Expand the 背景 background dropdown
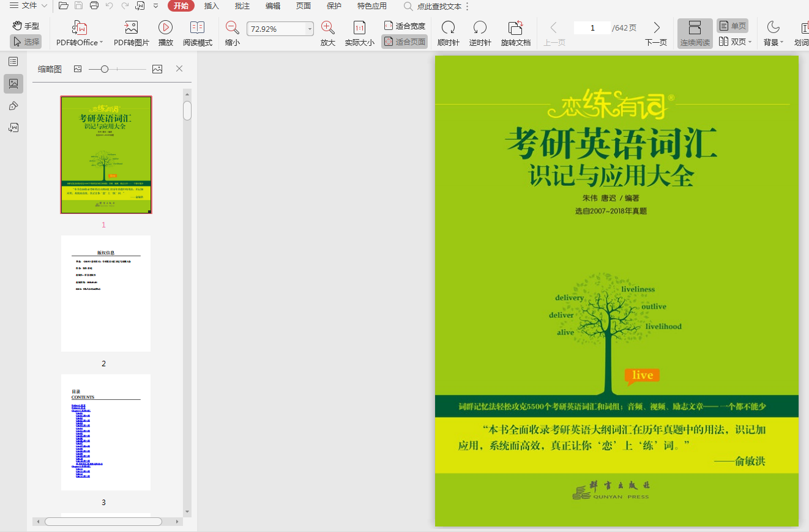The width and height of the screenshot is (809, 532). (781, 42)
